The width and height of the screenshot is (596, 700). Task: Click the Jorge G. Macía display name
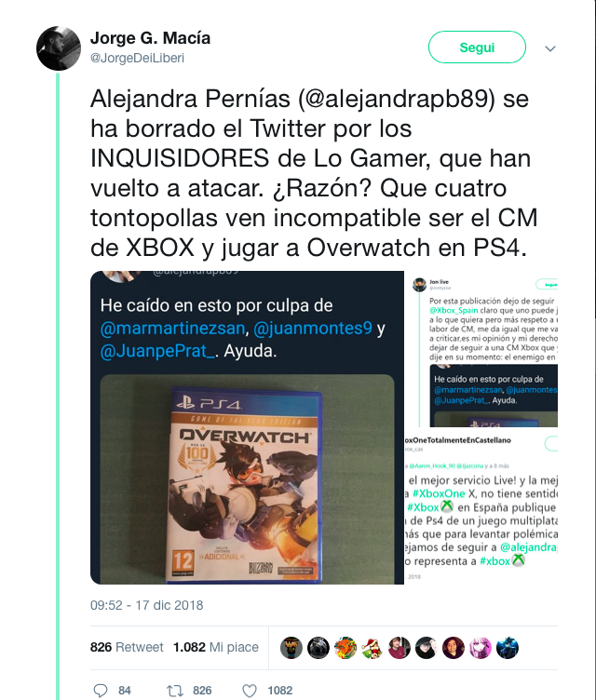pos(150,38)
